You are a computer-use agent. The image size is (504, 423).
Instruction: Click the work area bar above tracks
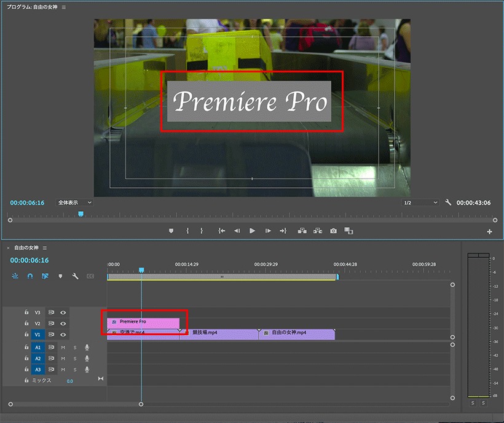(x=222, y=277)
